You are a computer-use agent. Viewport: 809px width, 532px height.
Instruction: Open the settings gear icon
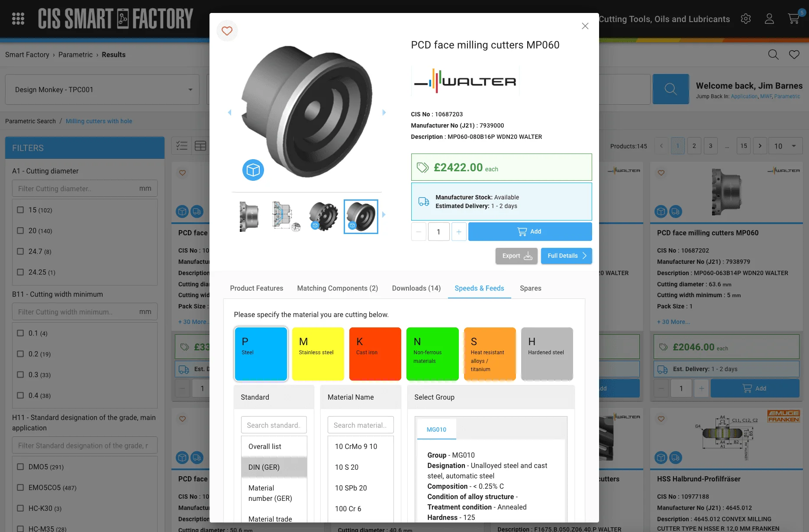(746, 19)
